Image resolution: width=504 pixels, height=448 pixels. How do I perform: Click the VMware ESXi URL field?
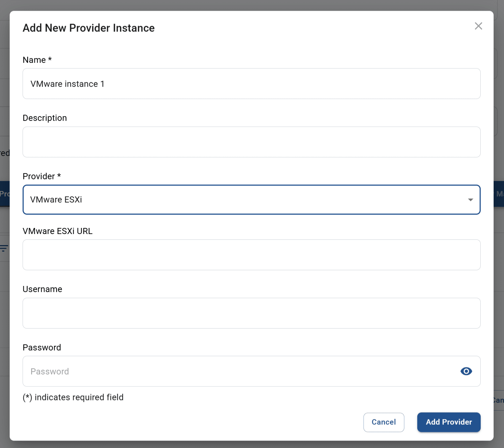[x=251, y=255]
